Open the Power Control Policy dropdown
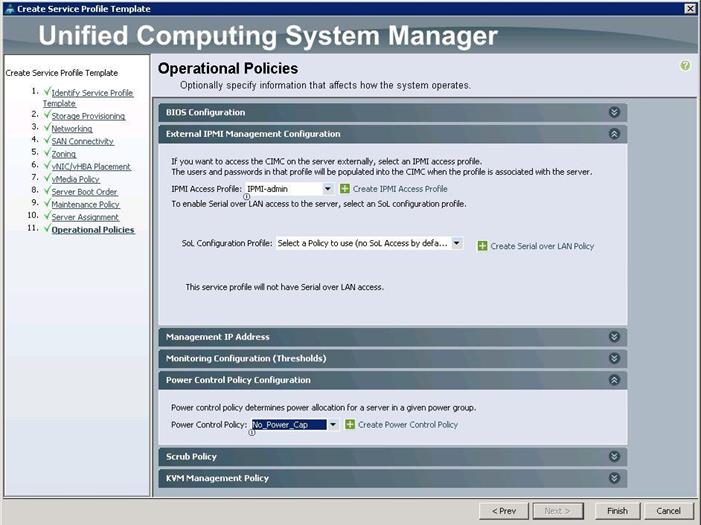 pyautogui.click(x=333, y=424)
